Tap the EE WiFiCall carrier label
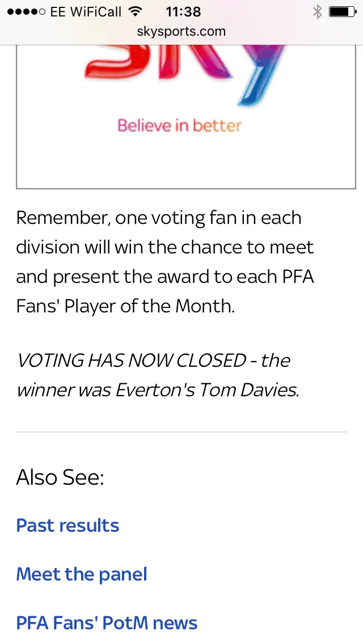The image size is (363, 644). [x=87, y=11]
